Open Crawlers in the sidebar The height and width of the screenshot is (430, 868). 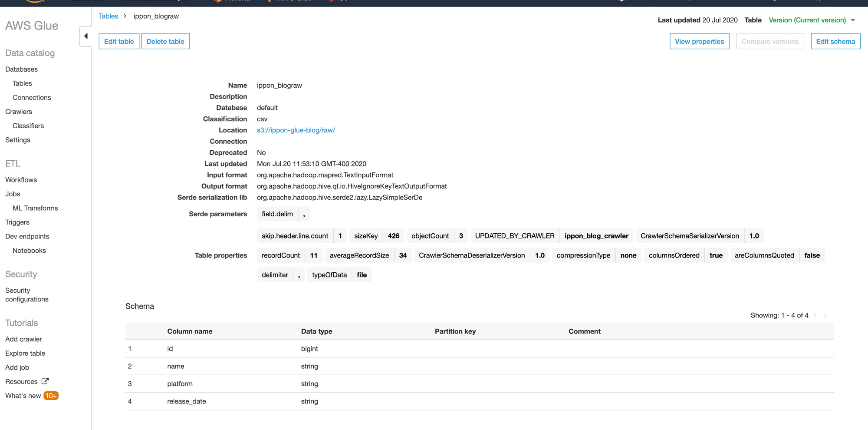coord(19,112)
